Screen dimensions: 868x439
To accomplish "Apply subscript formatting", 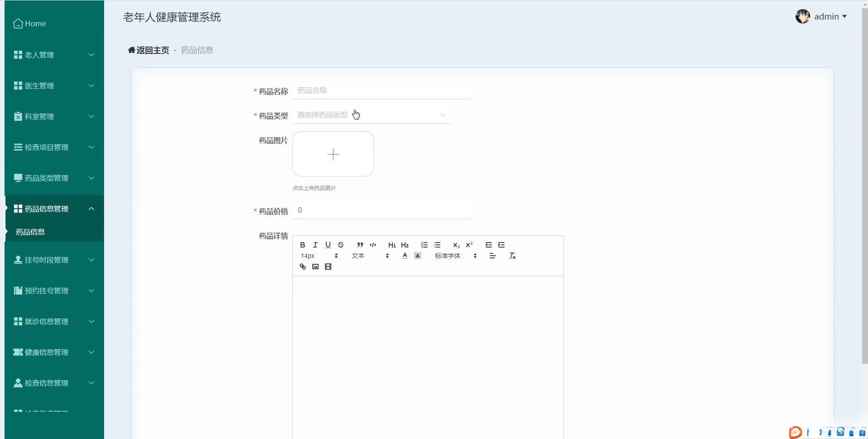I will pos(456,245).
